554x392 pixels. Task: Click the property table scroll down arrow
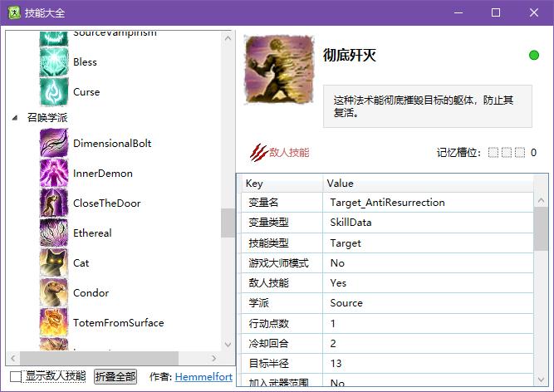tap(541, 380)
